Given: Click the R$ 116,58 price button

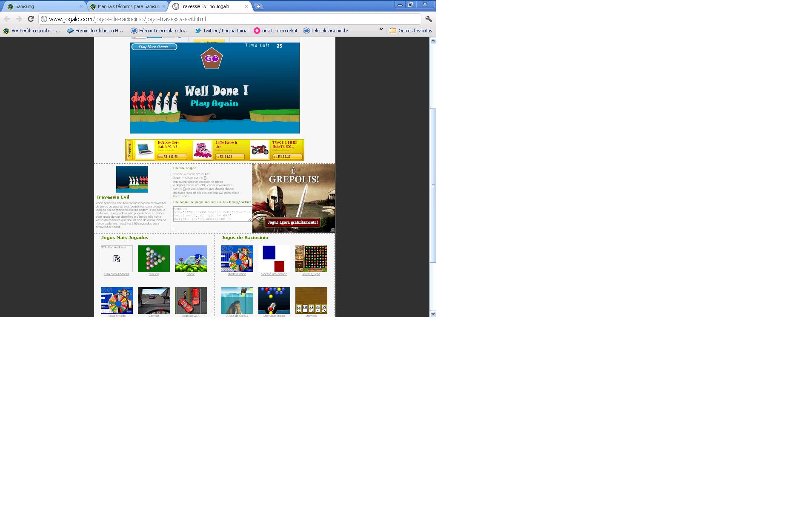Looking at the screenshot, I should pos(172,157).
